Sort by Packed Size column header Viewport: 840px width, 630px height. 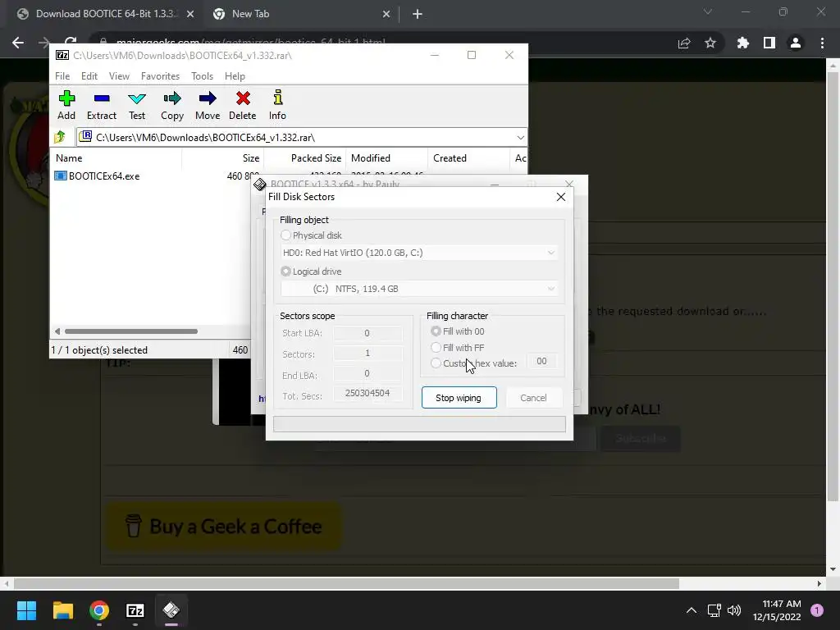(x=305, y=158)
